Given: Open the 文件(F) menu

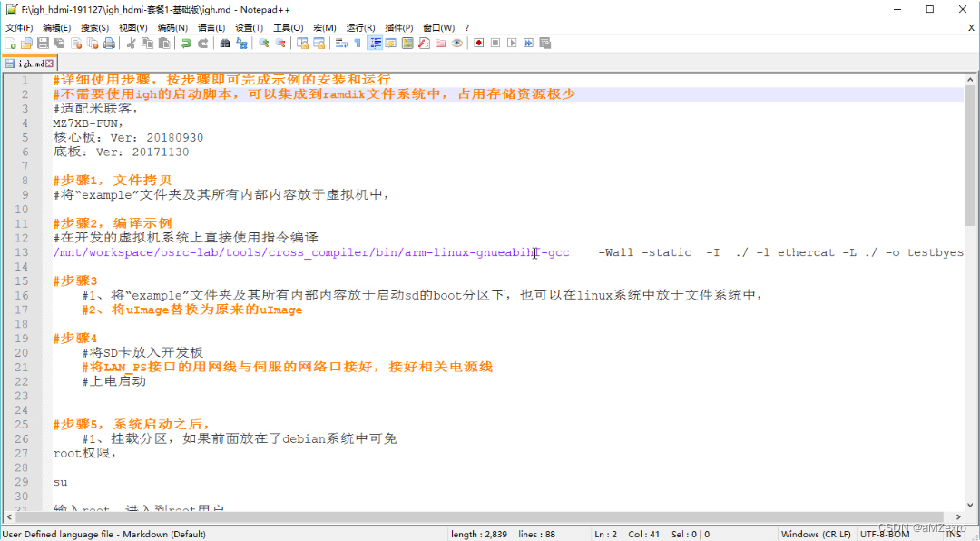Looking at the screenshot, I should pyautogui.click(x=19, y=27).
